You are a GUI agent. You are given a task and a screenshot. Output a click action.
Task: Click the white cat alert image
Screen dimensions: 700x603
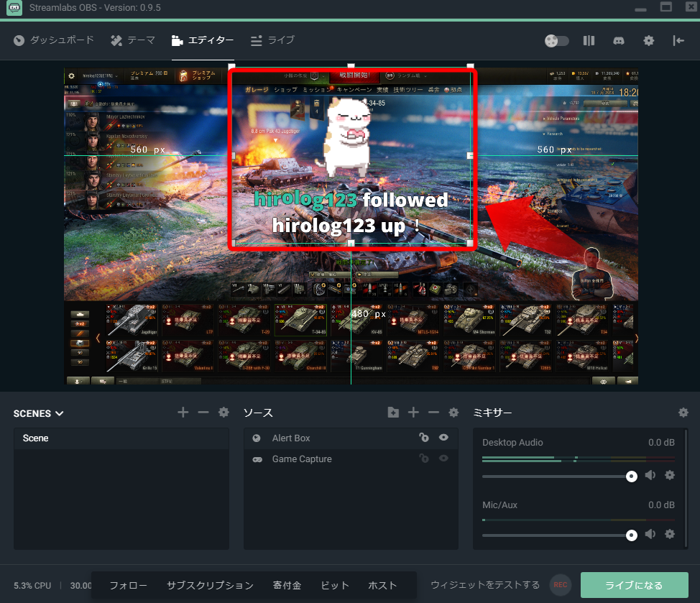(x=347, y=137)
